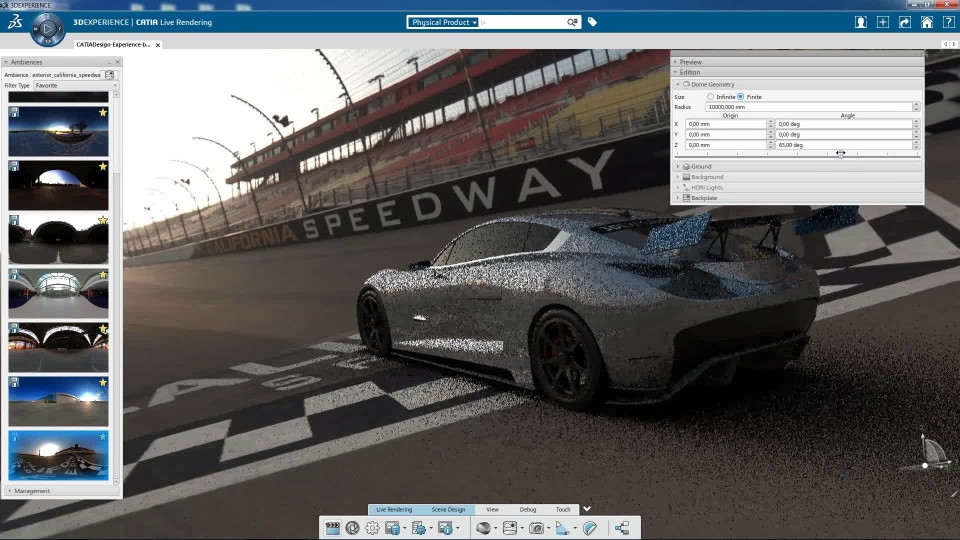Select the glass dome interior ambience thumbnail
The image size is (960, 540).
58,293
